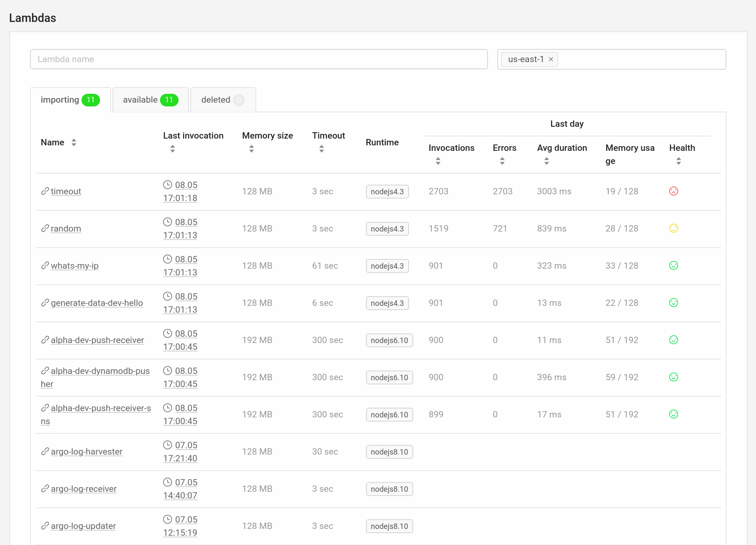
Task: Open the alpha-dev-push-receiver lambda link
Action: point(98,340)
